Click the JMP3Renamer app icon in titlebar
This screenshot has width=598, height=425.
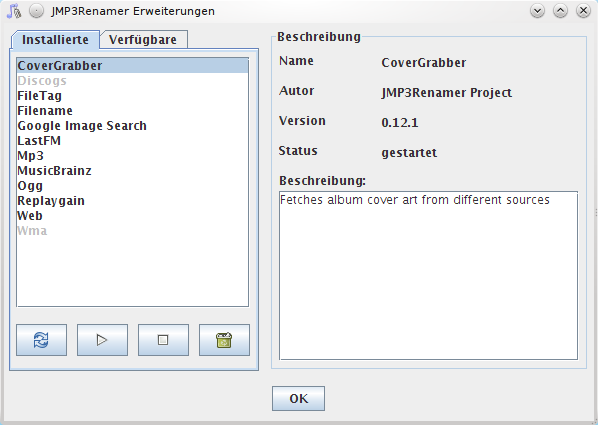(14, 11)
